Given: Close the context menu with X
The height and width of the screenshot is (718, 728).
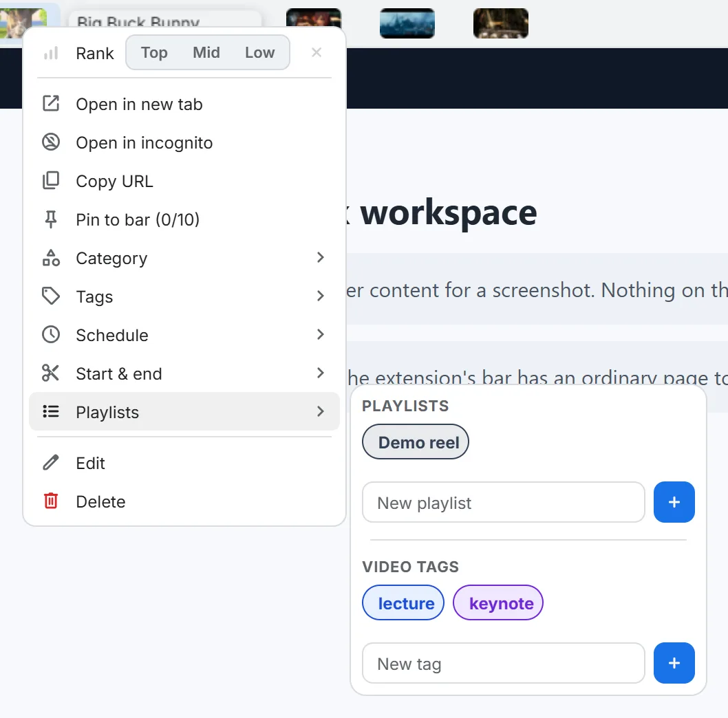Looking at the screenshot, I should 317,52.
